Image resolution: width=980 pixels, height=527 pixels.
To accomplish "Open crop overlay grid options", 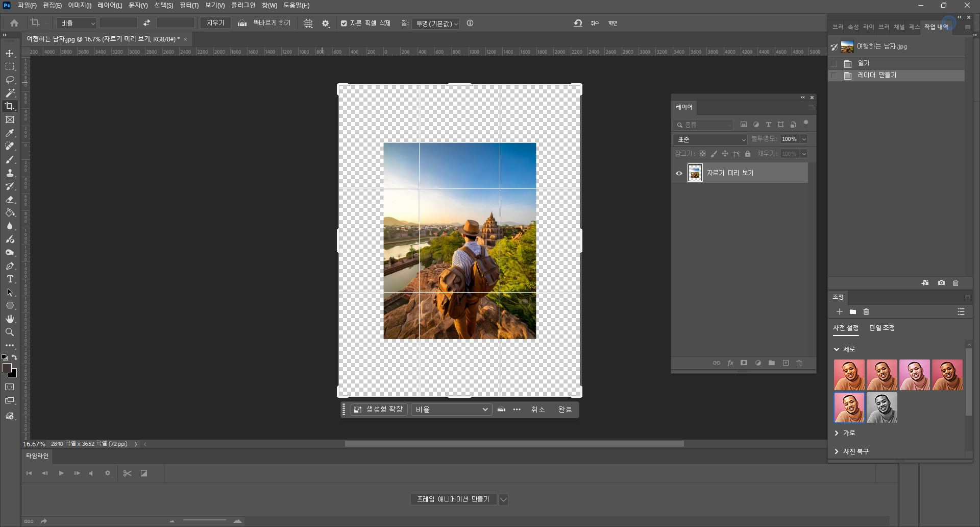I will pos(308,23).
